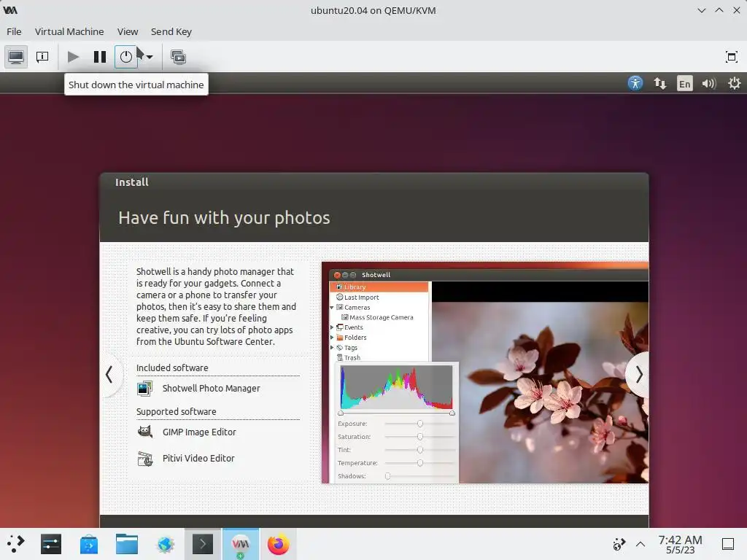Switch to Virtual Machine Manager taskbar entry
747x560 pixels.
coord(241,544)
